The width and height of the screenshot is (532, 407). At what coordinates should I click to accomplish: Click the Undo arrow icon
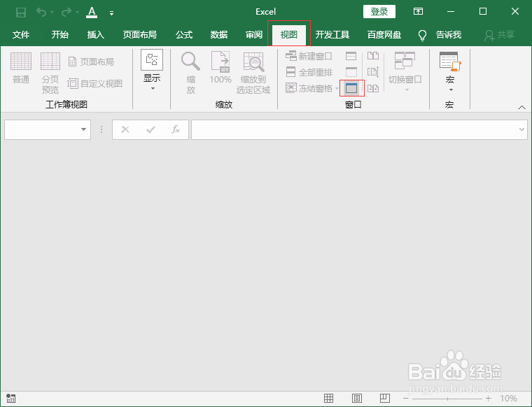tap(41, 12)
